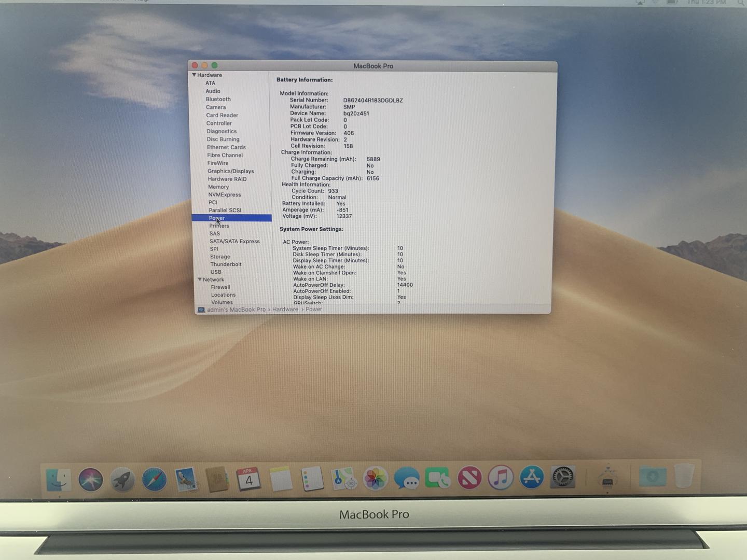The width and height of the screenshot is (747, 560).
Task: Open Contacts book icon in Dock
Action: click(x=218, y=479)
